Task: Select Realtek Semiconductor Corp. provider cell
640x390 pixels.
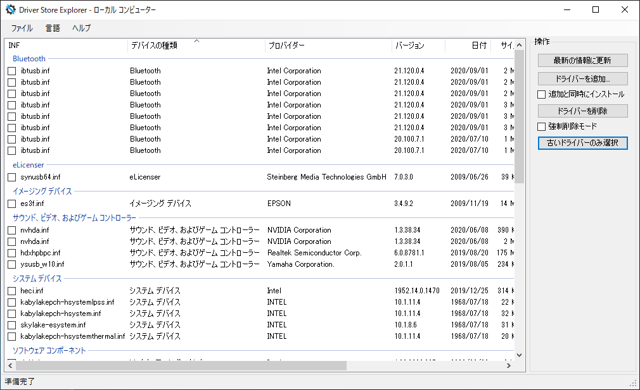Action: (314, 253)
